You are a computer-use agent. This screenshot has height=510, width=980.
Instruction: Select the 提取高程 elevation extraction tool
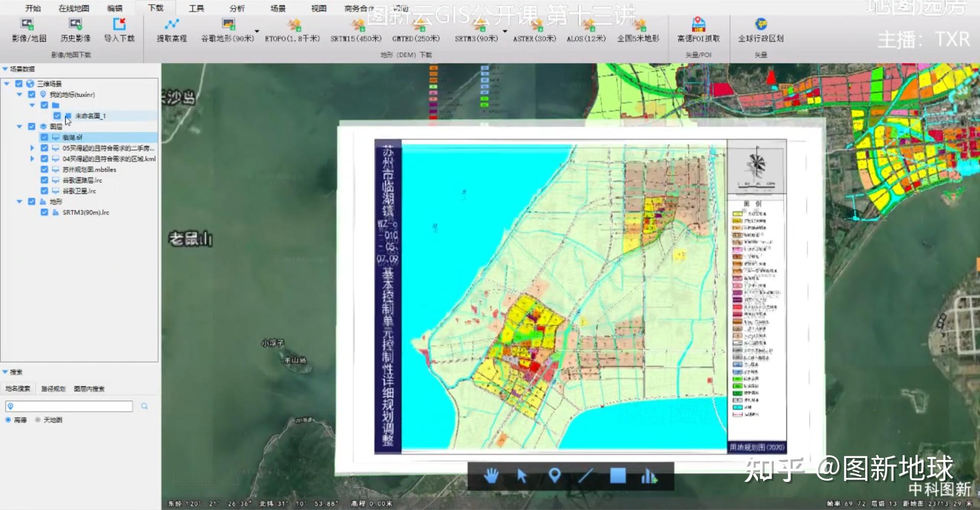coord(171,24)
